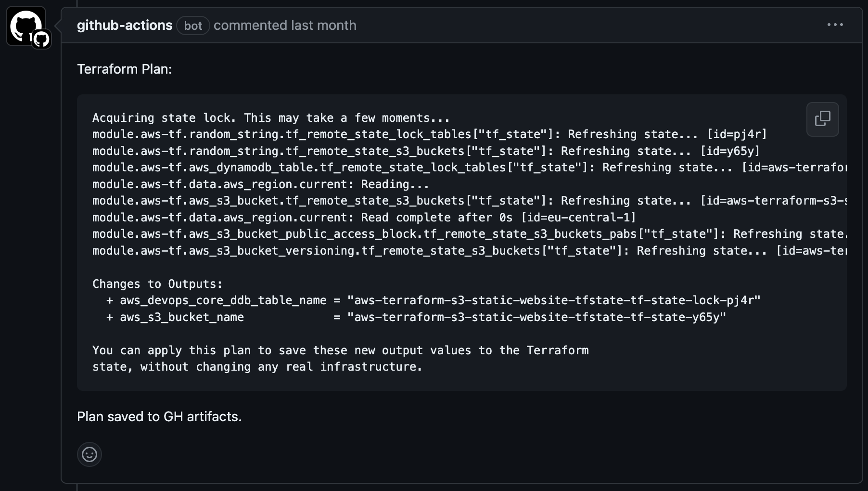The image size is (868, 491).
Task: Select 'Plan saved to GH artifacts.' text
Action: (159, 416)
